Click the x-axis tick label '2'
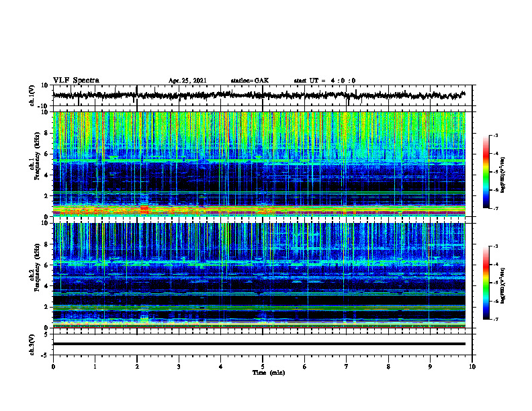 click(x=137, y=367)
